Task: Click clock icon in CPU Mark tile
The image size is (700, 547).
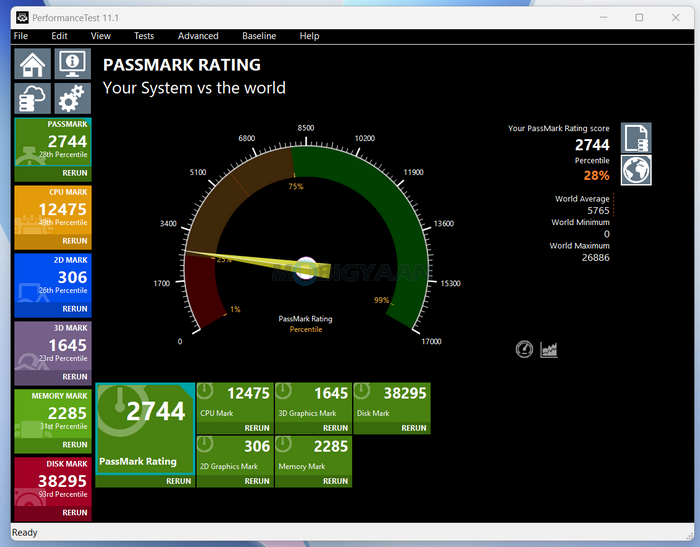Action: pyautogui.click(x=205, y=391)
